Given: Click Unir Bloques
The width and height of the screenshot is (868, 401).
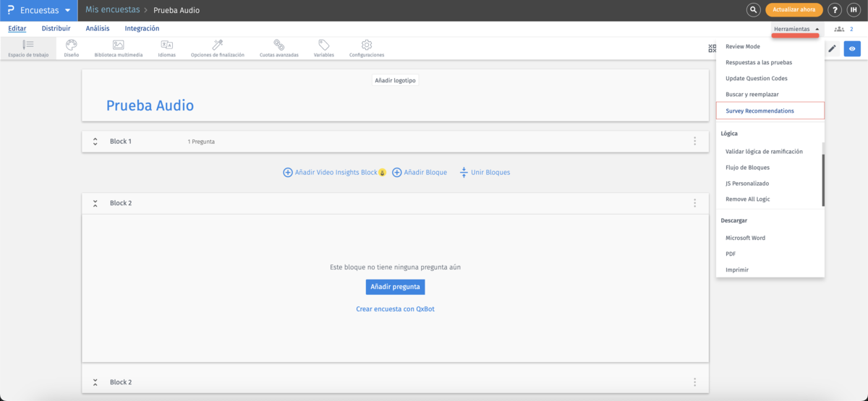Looking at the screenshot, I should click(485, 173).
